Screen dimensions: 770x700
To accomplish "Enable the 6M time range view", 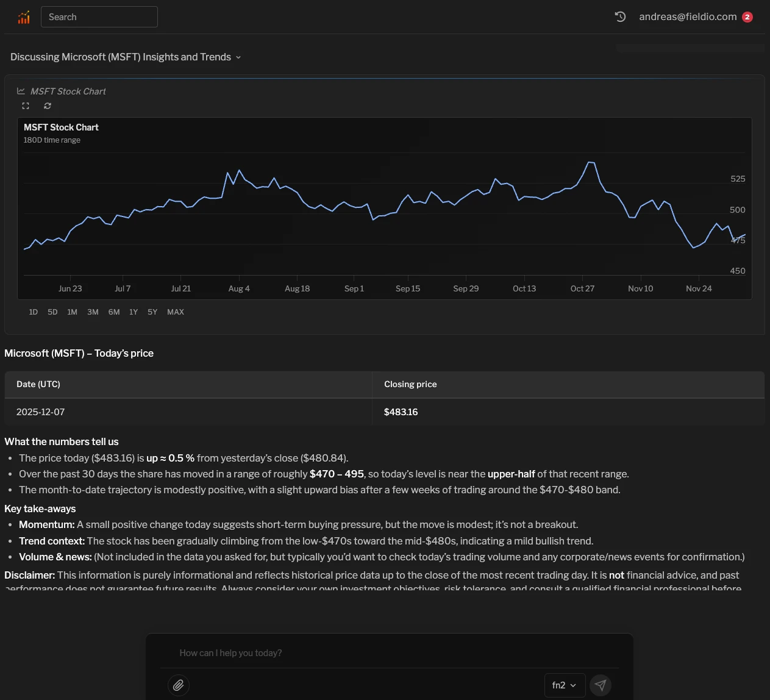I will coord(113,312).
